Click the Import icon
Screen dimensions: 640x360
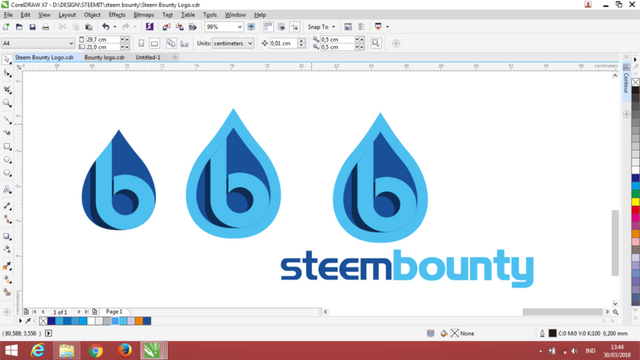point(166,27)
